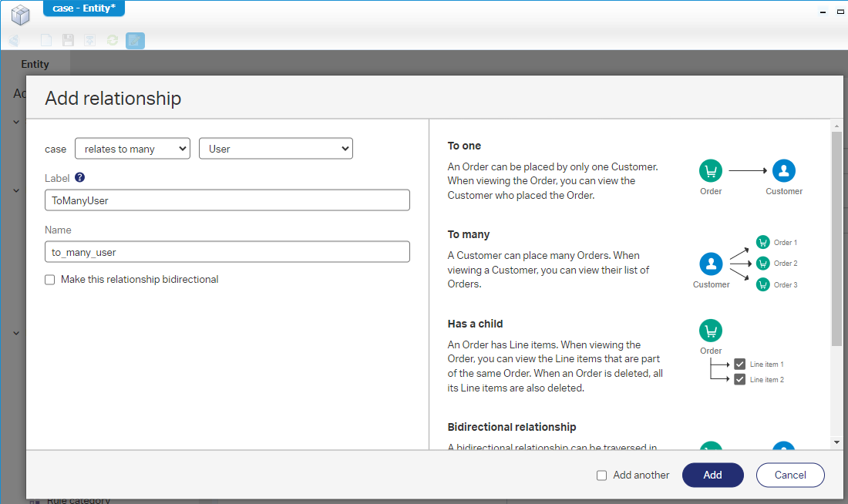
Task: Open the User target entity dropdown
Action: coord(275,149)
